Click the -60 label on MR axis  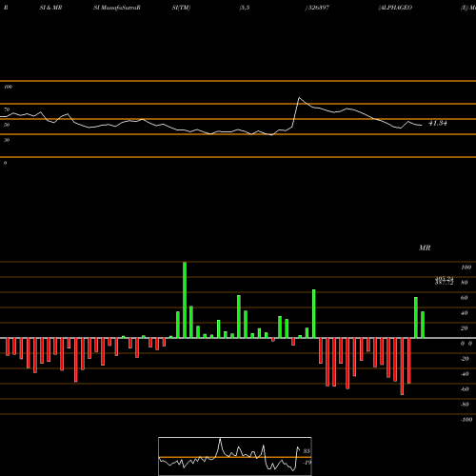tap(465, 389)
